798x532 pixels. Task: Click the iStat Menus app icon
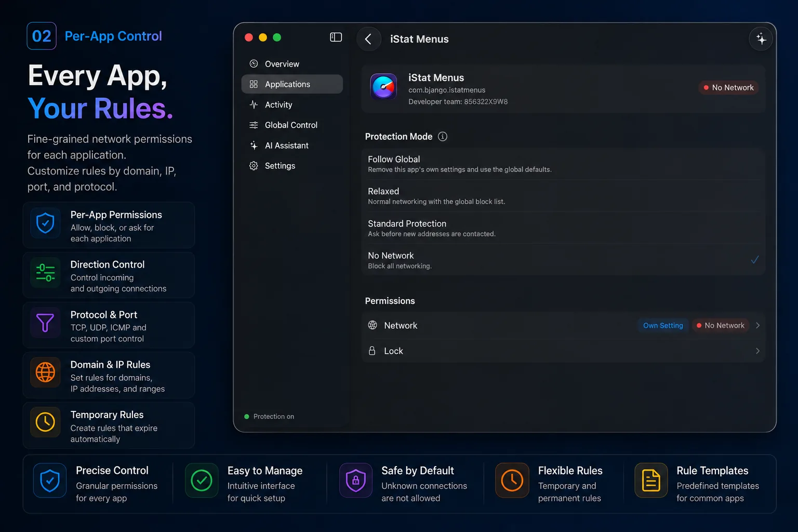[383, 87]
